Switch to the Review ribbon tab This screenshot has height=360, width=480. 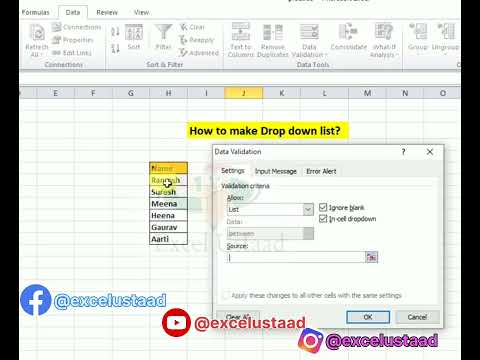point(107,12)
